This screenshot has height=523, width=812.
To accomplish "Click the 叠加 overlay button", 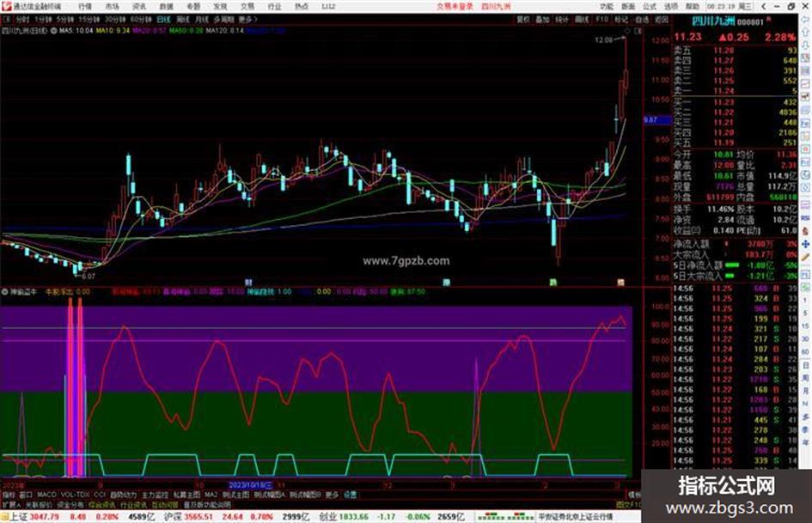I will click(542, 20).
